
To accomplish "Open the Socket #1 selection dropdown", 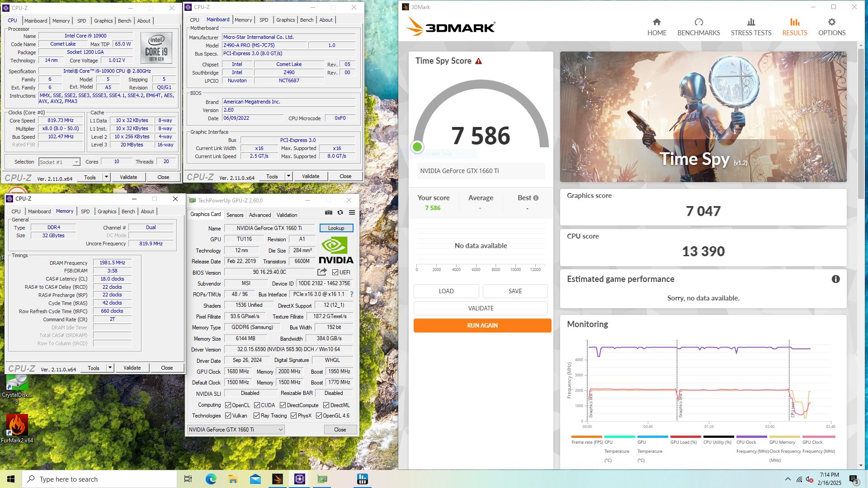I will [59, 162].
